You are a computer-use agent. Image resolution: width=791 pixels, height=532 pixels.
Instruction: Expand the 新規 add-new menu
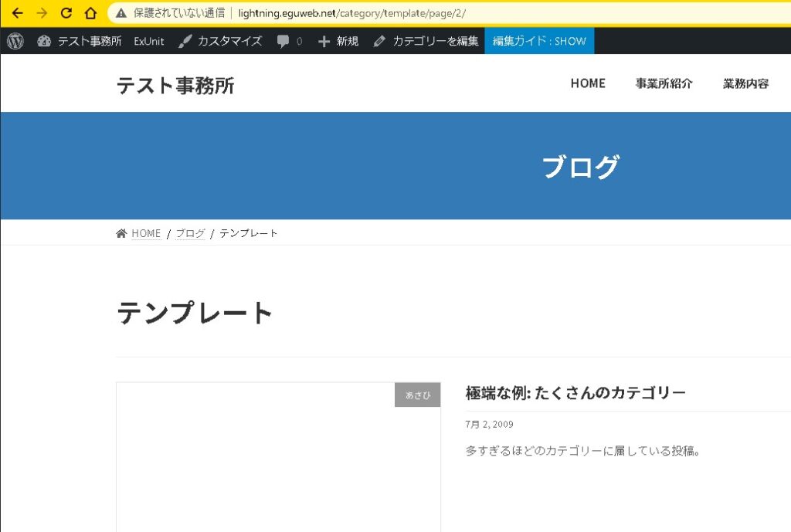pyautogui.click(x=338, y=41)
